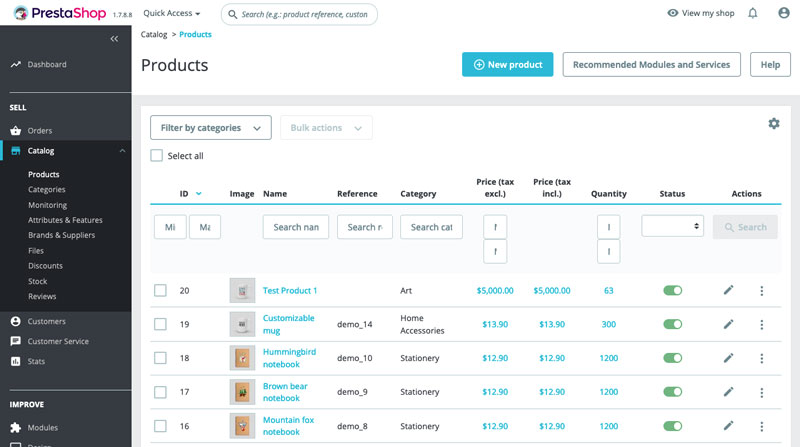The width and height of the screenshot is (800, 447).
Task: Open the user profile avatar menu
Action: coord(784,13)
